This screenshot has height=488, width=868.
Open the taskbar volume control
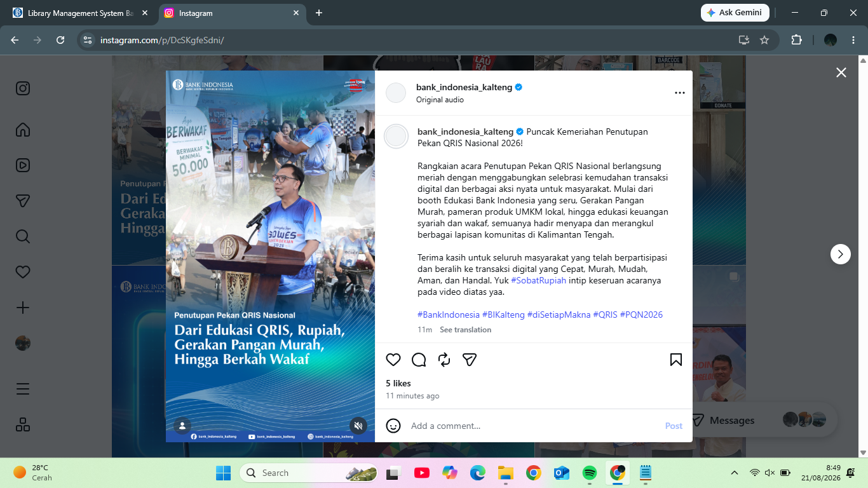pos(770,473)
